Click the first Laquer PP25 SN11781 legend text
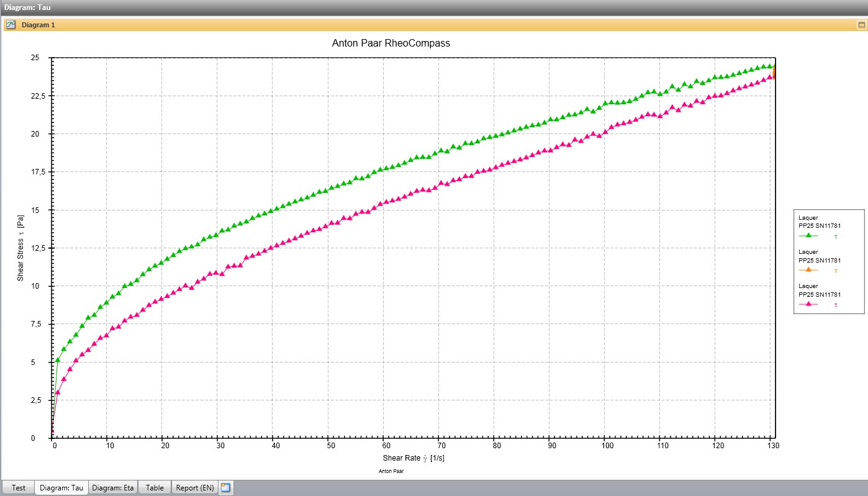Screen dimensions: 868x496 point(819,222)
